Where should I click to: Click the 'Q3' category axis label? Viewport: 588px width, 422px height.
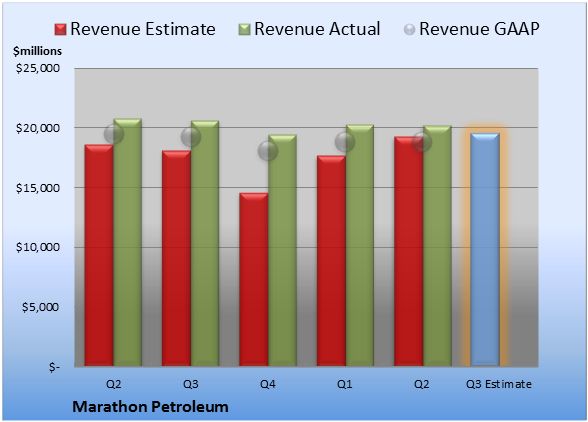(191, 384)
